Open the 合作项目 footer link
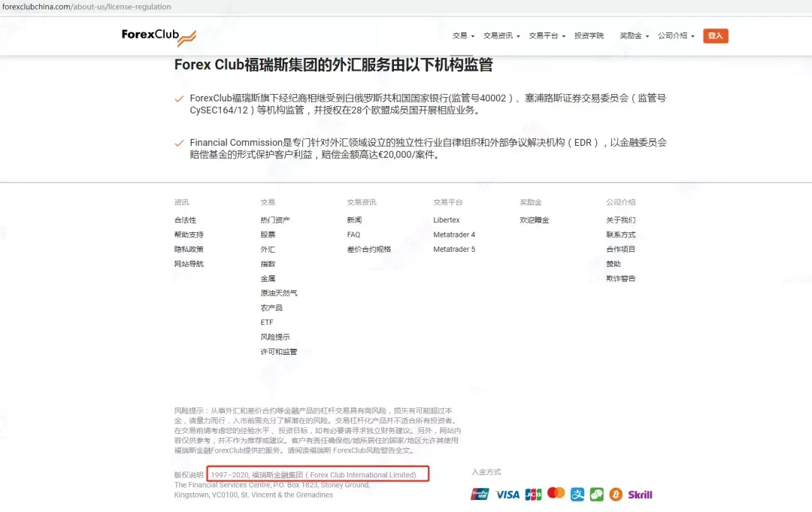 (x=621, y=249)
